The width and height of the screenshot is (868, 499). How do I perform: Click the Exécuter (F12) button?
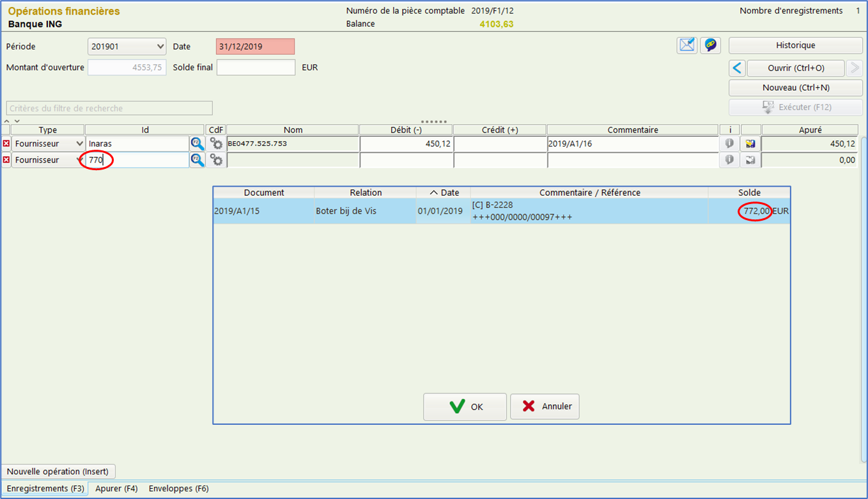click(796, 107)
